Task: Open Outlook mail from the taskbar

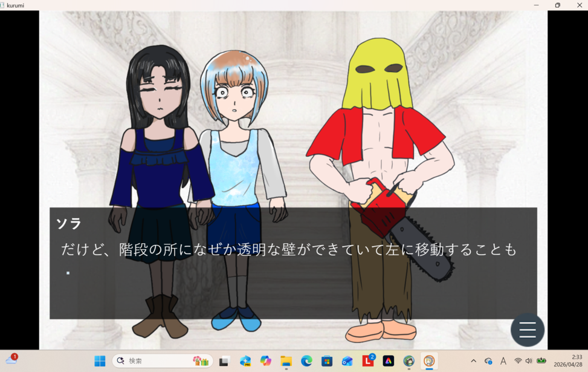Action: pyautogui.click(x=347, y=361)
